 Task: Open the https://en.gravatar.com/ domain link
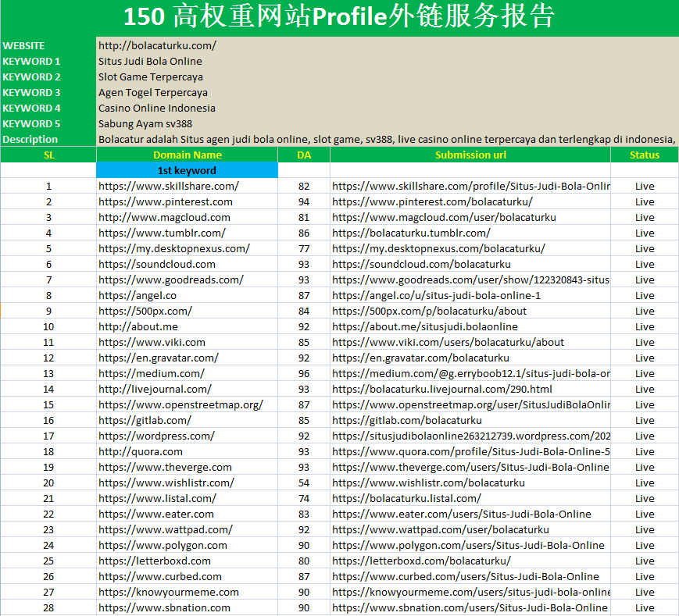pos(159,358)
